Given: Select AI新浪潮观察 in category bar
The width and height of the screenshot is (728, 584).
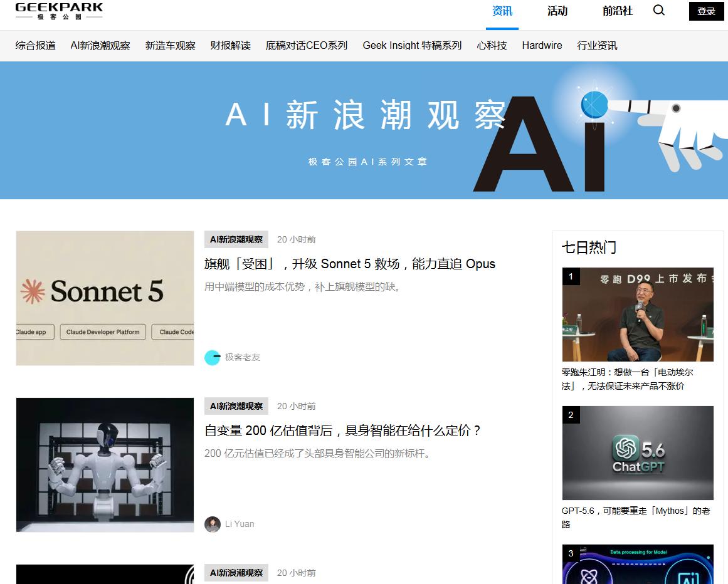Looking at the screenshot, I should [100, 46].
